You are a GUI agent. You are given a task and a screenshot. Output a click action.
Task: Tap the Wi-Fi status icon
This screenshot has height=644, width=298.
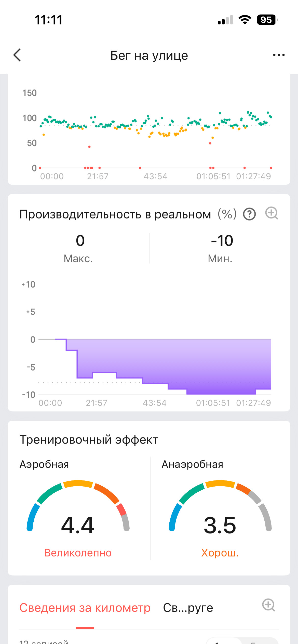coord(245,20)
